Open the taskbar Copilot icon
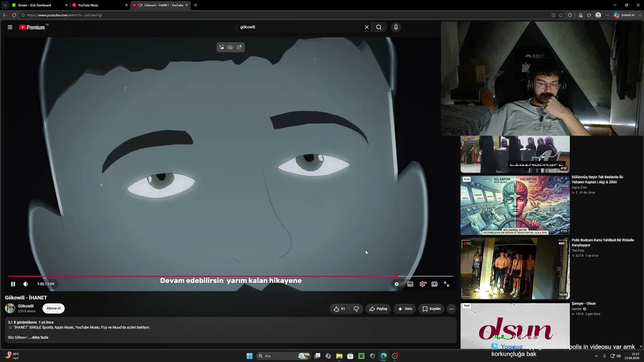The height and width of the screenshot is (362, 644). click(328, 356)
